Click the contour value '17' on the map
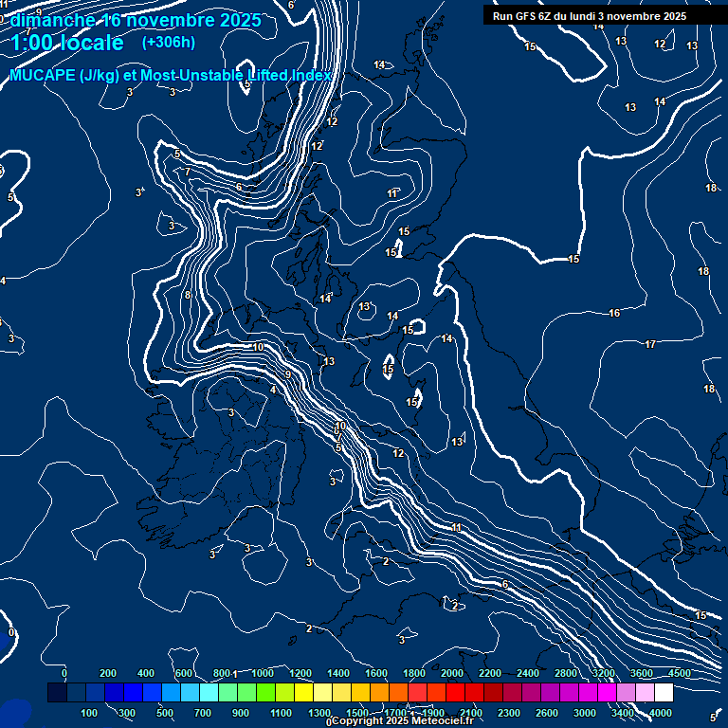This screenshot has height=728, width=728. tap(650, 344)
